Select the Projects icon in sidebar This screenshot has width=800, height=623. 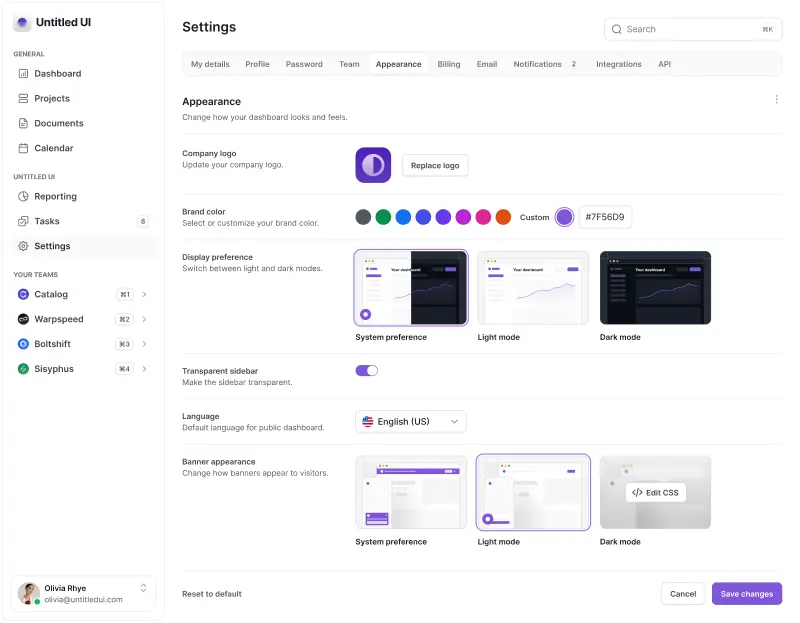pyautogui.click(x=22, y=98)
